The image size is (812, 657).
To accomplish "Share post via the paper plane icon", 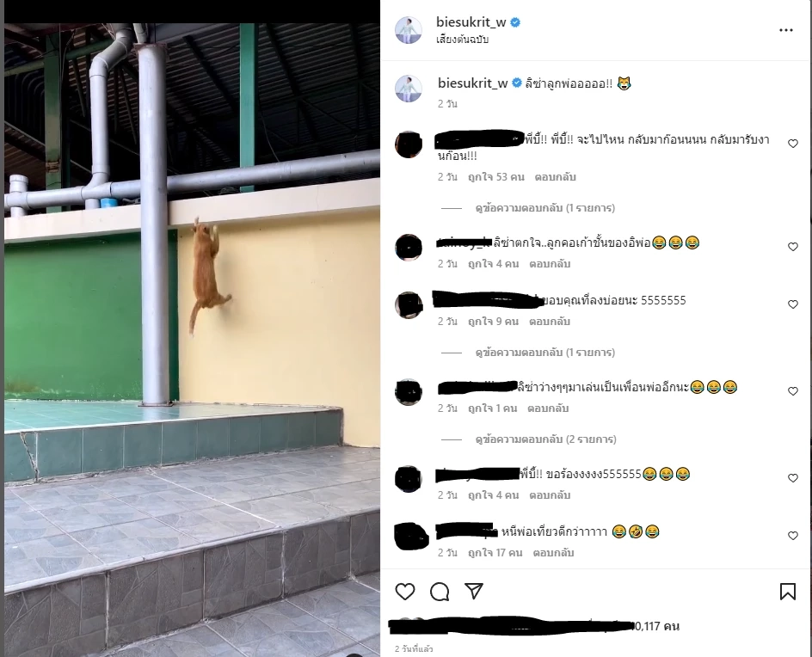I will coord(474,591).
